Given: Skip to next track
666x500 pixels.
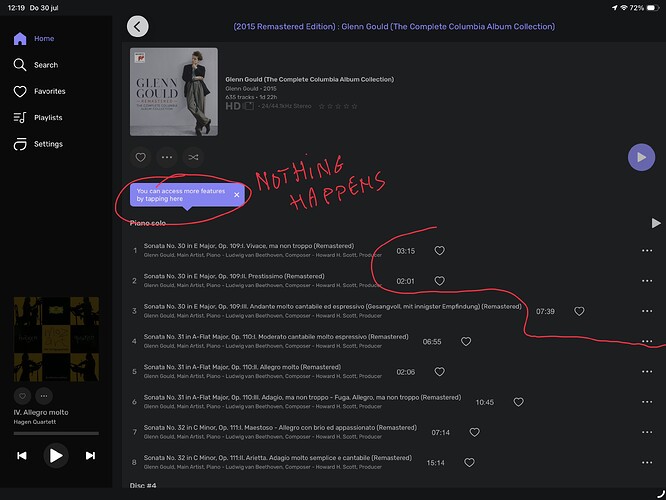Looking at the screenshot, I should (90, 456).
